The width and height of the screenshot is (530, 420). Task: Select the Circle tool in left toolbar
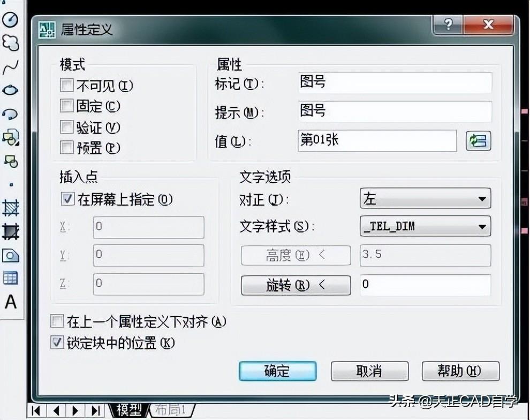(10, 20)
